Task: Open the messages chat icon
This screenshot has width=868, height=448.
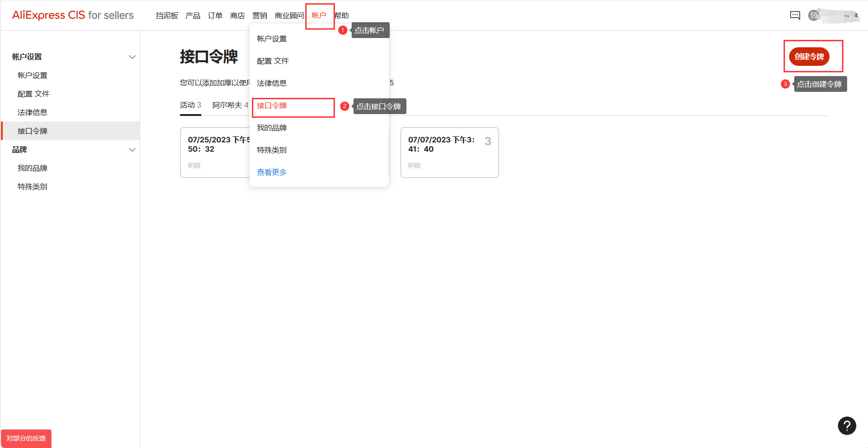Action: (x=795, y=15)
